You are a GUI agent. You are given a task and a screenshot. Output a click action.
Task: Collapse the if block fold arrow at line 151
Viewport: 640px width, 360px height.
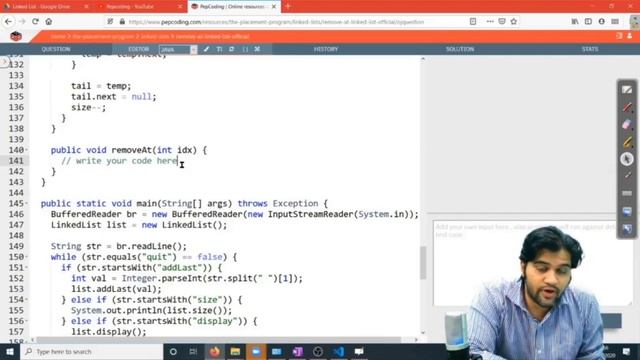coord(27,268)
